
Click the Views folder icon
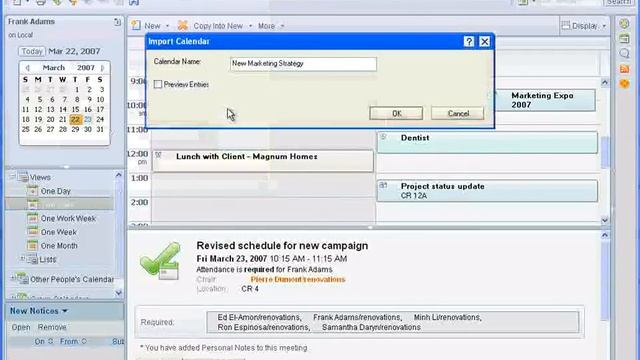[23, 177]
